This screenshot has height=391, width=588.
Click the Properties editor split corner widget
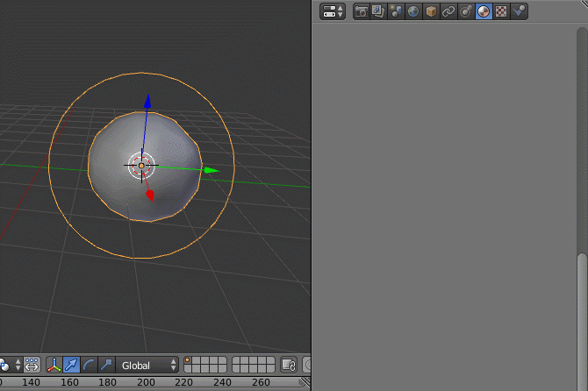584,3
